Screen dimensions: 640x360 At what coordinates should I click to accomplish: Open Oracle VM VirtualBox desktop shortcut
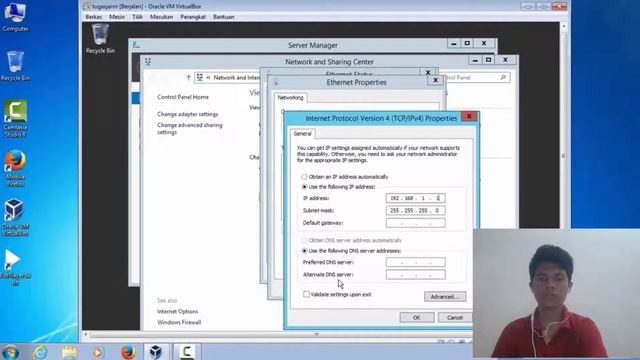(x=15, y=217)
